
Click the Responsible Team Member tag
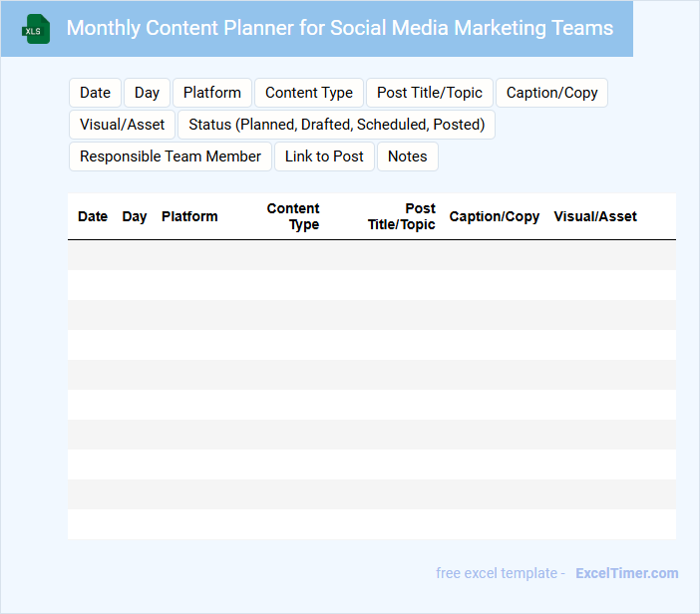[x=171, y=156]
